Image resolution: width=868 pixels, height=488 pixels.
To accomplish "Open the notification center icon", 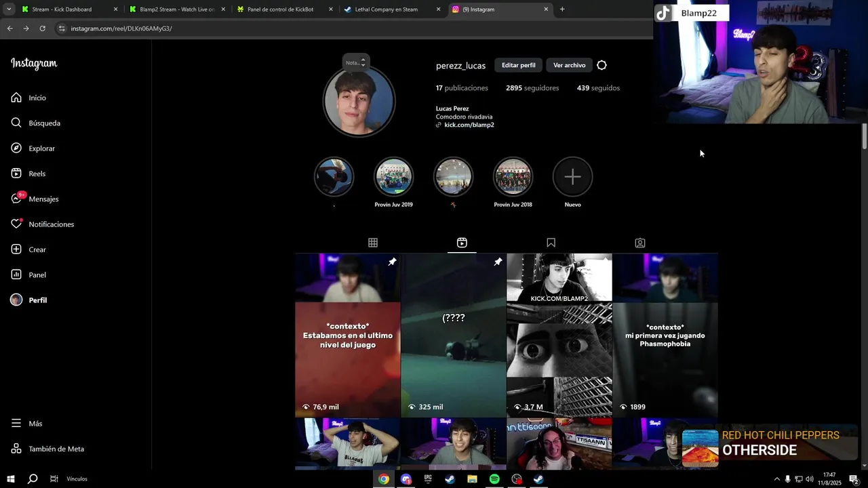I will pos(854,479).
